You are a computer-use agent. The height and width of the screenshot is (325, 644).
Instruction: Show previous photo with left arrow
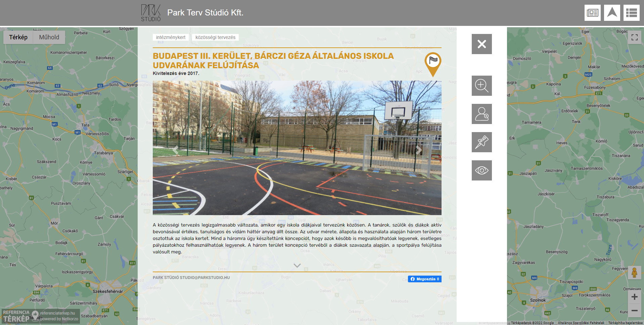175,150
